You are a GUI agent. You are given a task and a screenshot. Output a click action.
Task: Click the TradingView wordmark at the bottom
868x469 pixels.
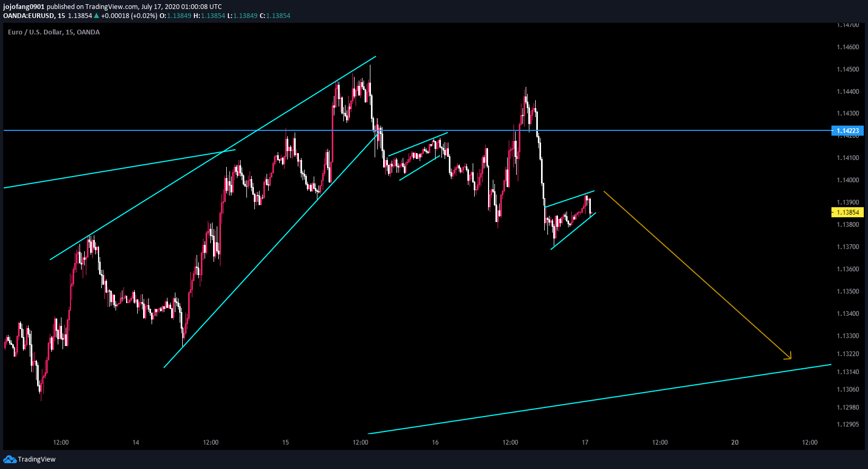tap(37, 459)
